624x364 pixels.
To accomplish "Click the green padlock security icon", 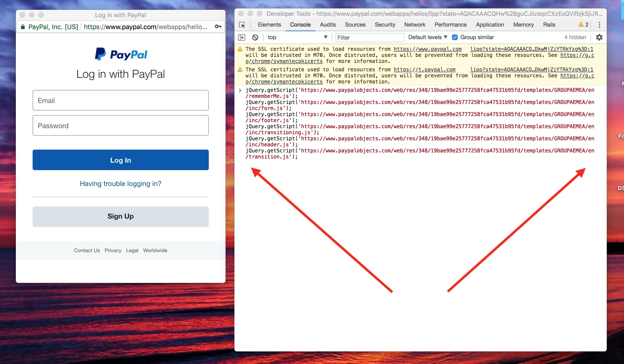I will (x=23, y=27).
